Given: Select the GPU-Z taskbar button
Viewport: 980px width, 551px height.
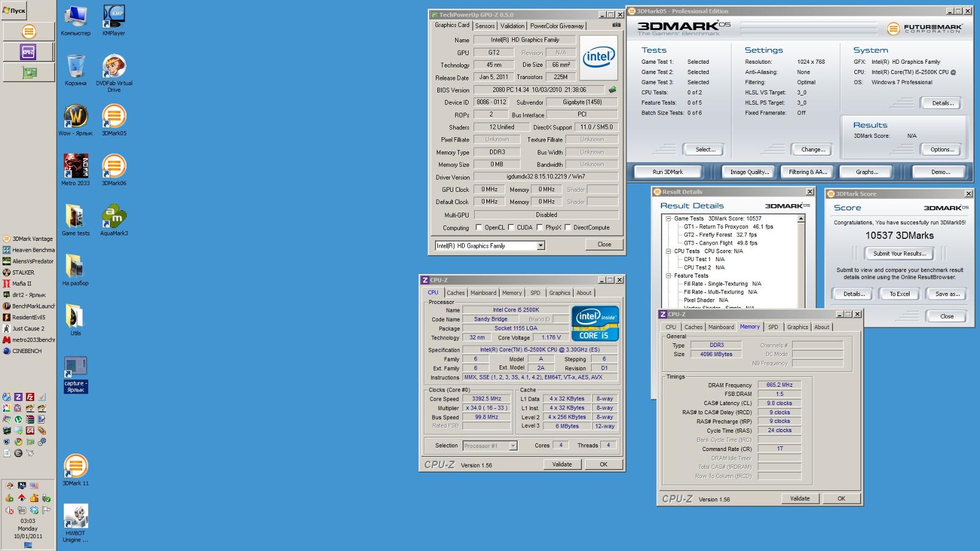Looking at the screenshot, I should [29, 72].
